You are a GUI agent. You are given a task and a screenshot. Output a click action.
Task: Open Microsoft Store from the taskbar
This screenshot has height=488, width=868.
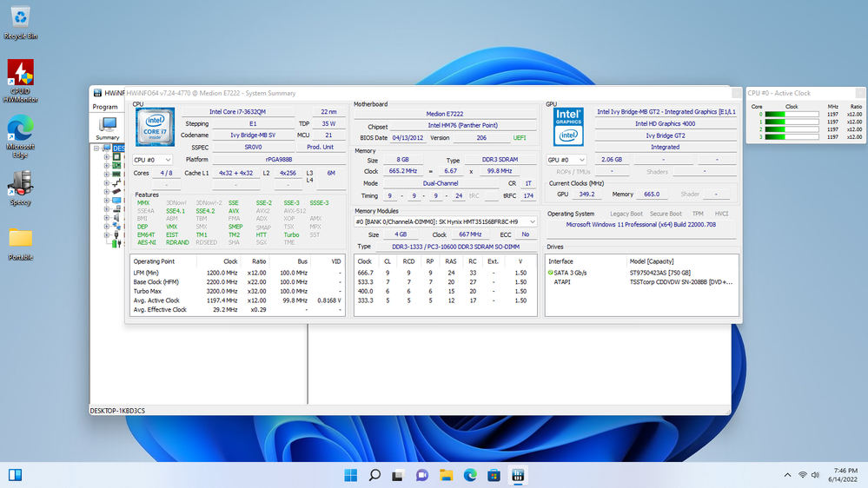[493, 475]
